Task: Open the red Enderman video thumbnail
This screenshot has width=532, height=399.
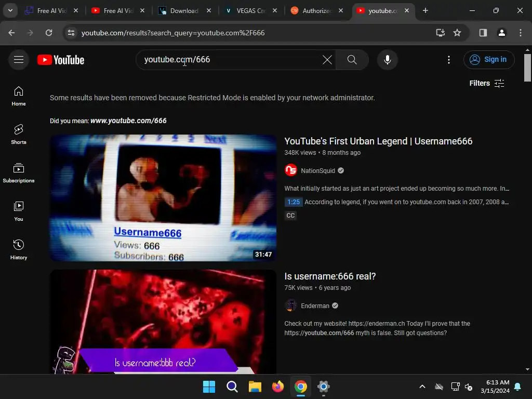Action: [163, 322]
